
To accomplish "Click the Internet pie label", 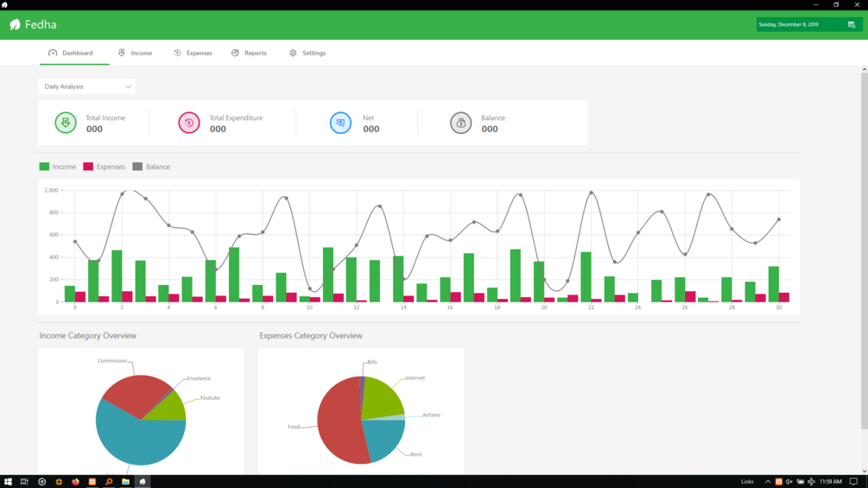I will point(415,378).
